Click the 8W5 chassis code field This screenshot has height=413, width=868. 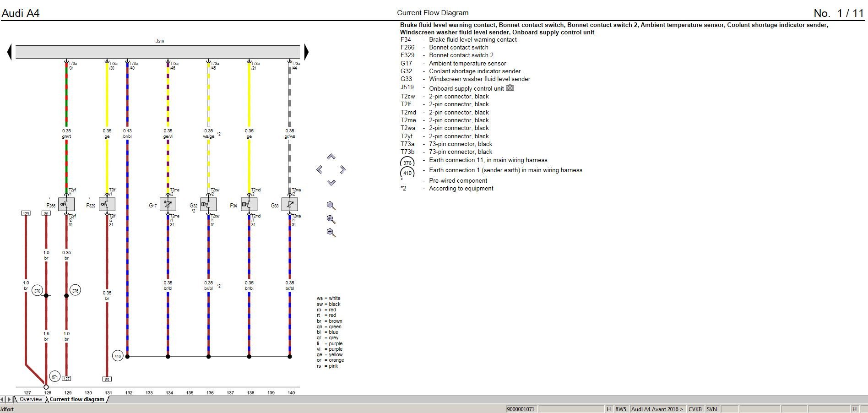coord(620,410)
